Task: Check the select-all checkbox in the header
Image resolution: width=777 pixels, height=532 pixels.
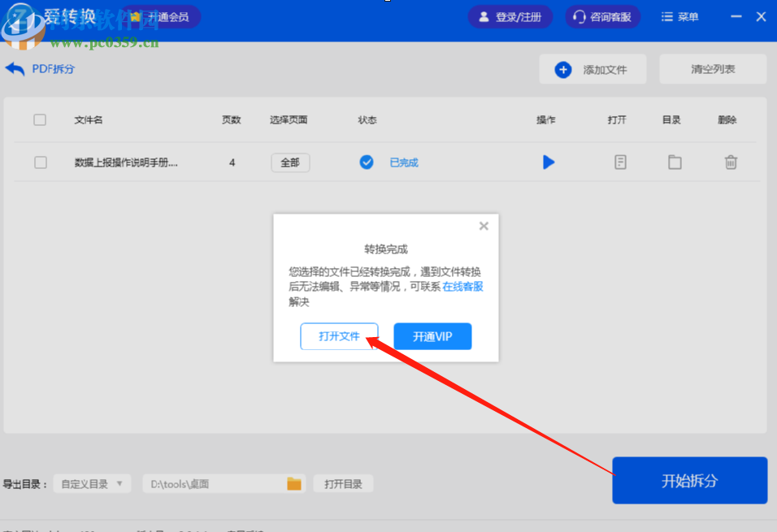Action: pyautogui.click(x=40, y=119)
